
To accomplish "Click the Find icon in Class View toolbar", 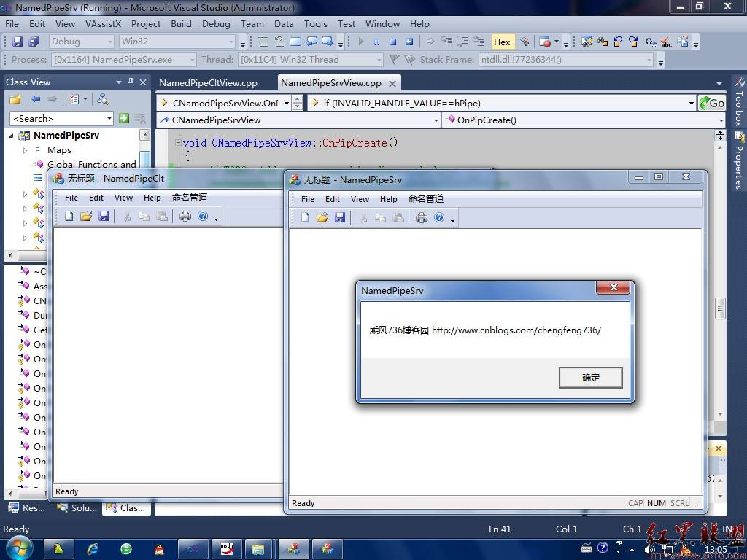I will pos(102,99).
